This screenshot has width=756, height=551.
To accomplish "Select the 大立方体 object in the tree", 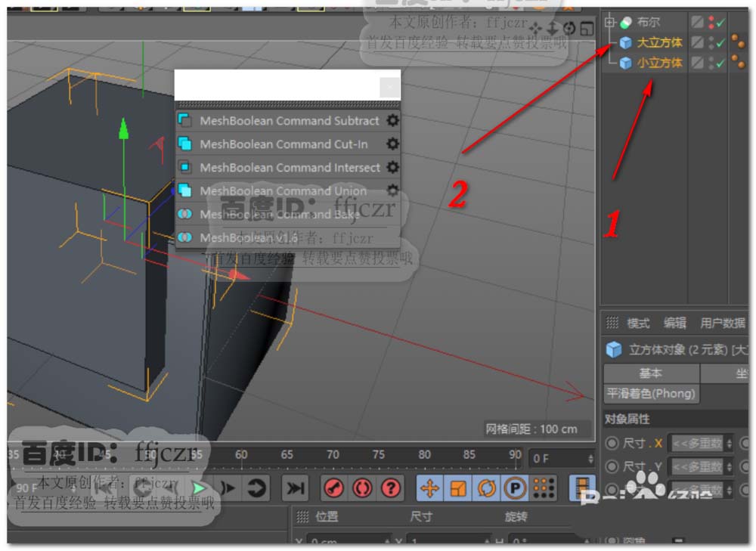I will [659, 43].
